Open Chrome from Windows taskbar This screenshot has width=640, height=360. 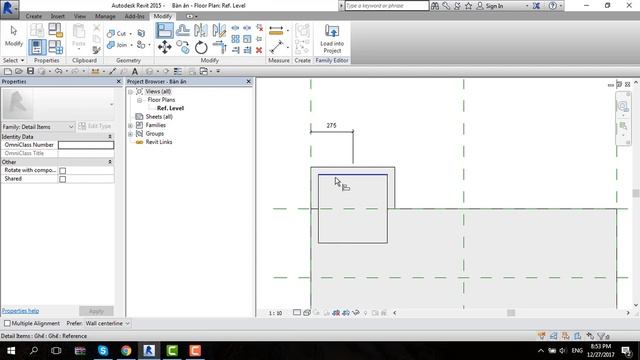pos(126,351)
